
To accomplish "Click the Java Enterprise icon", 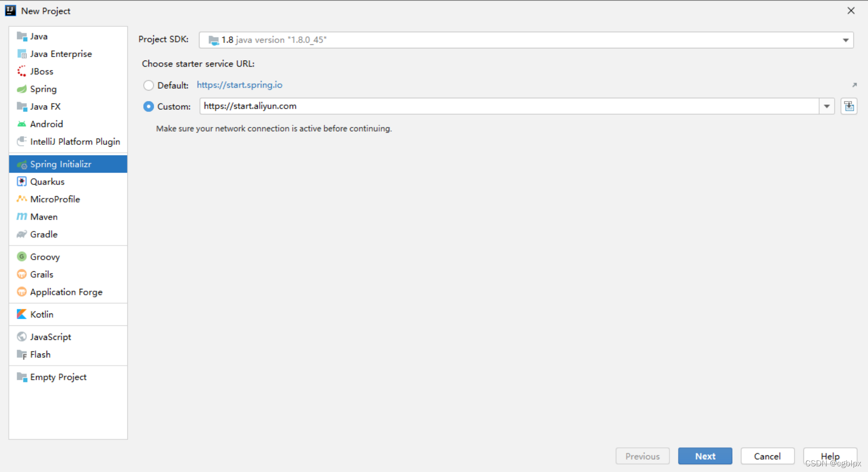I will tap(22, 54).
